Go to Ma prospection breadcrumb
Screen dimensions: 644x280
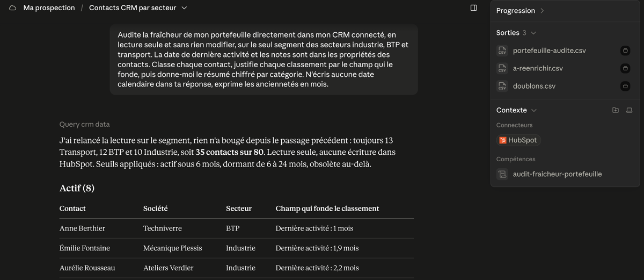pyautogui.click(x=49, y=8)
